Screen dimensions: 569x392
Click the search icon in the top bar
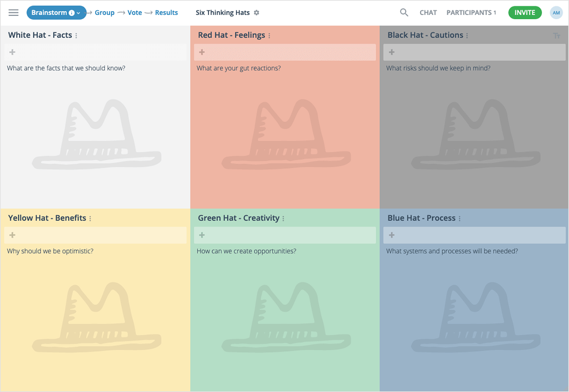[404, 12]
